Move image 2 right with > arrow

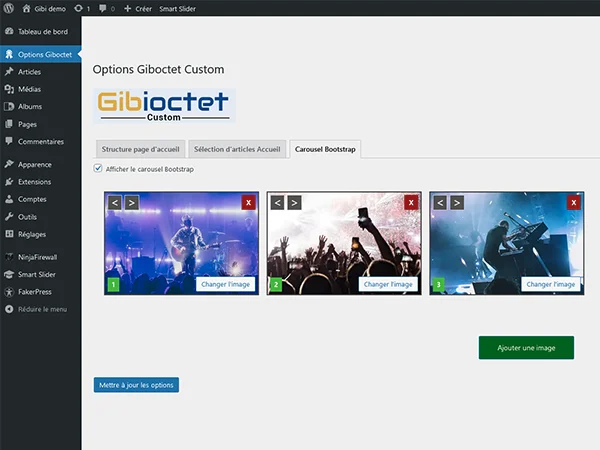tap(294, 203)
